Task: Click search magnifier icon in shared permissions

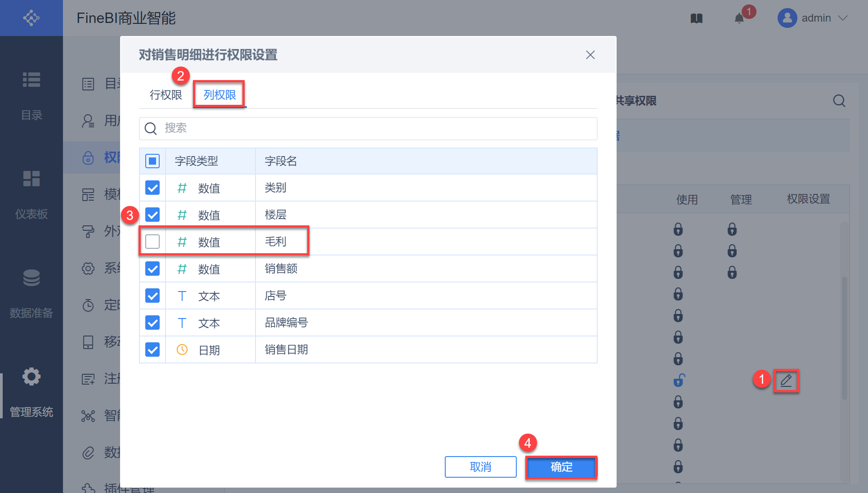Action: 839,101
